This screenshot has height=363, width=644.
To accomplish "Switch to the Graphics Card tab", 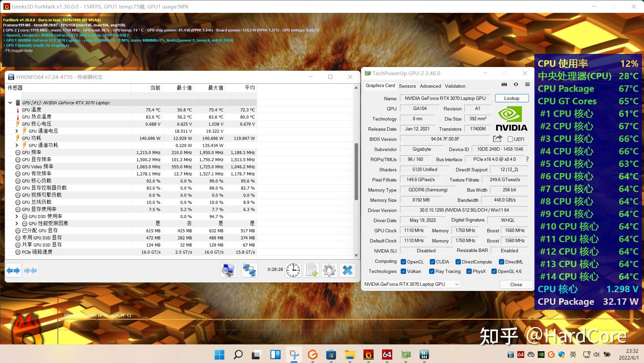I will pyautogui.click(x=380, y=85).
